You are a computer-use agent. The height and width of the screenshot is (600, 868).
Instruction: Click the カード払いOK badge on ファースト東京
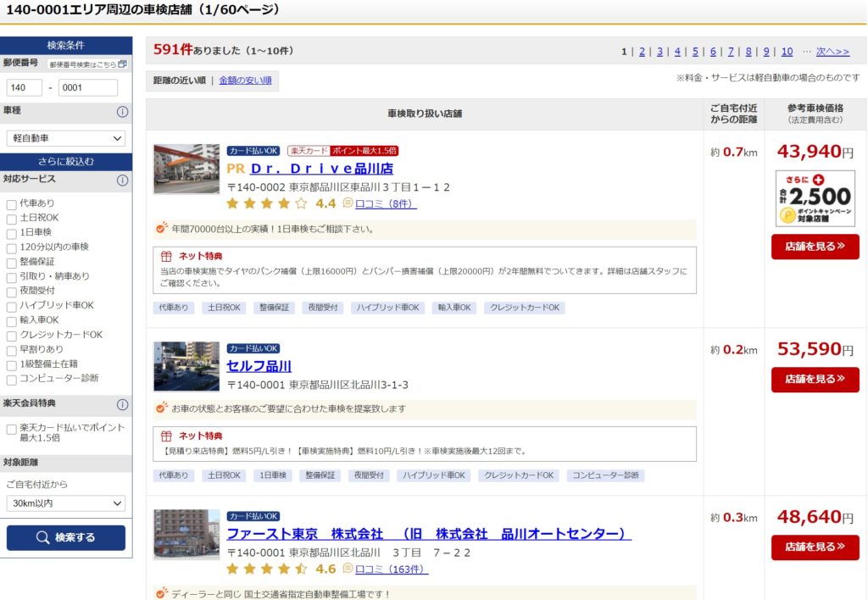253,516
